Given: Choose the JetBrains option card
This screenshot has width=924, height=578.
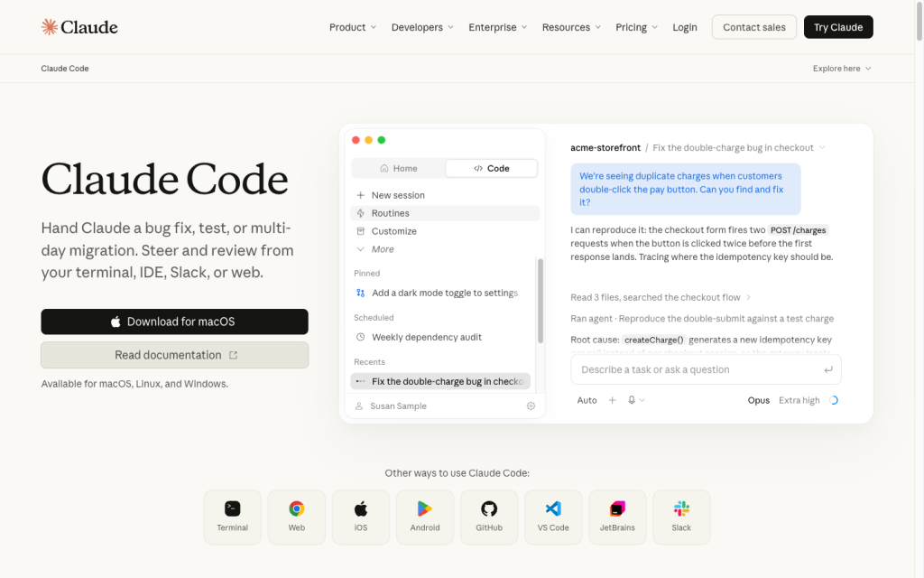Looking at the screenshot, I should click(617, 517).
